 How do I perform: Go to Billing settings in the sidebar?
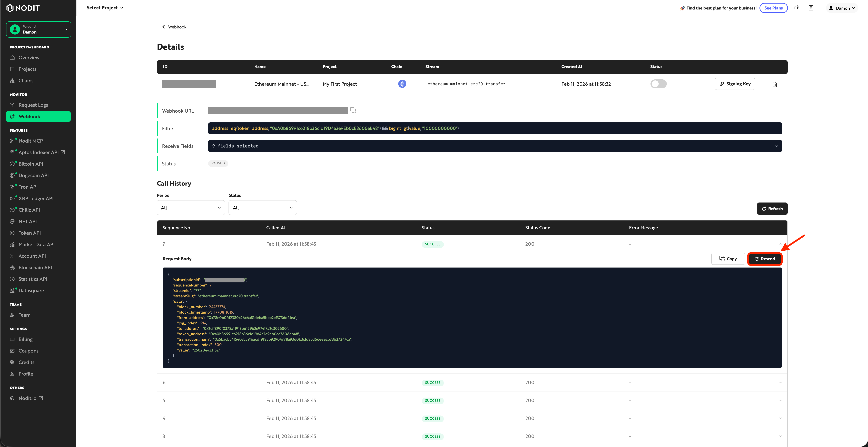click(x=26, y=339)
